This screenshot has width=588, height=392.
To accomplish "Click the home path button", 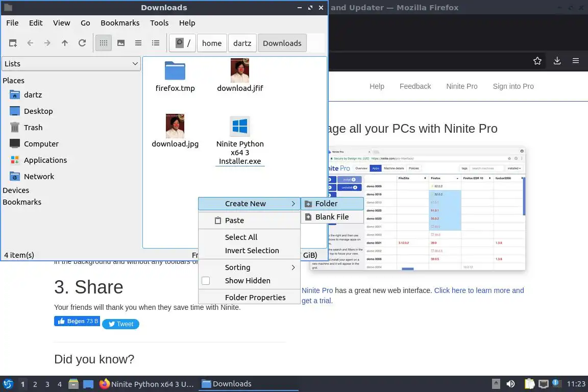I will (x=212, y=43).
